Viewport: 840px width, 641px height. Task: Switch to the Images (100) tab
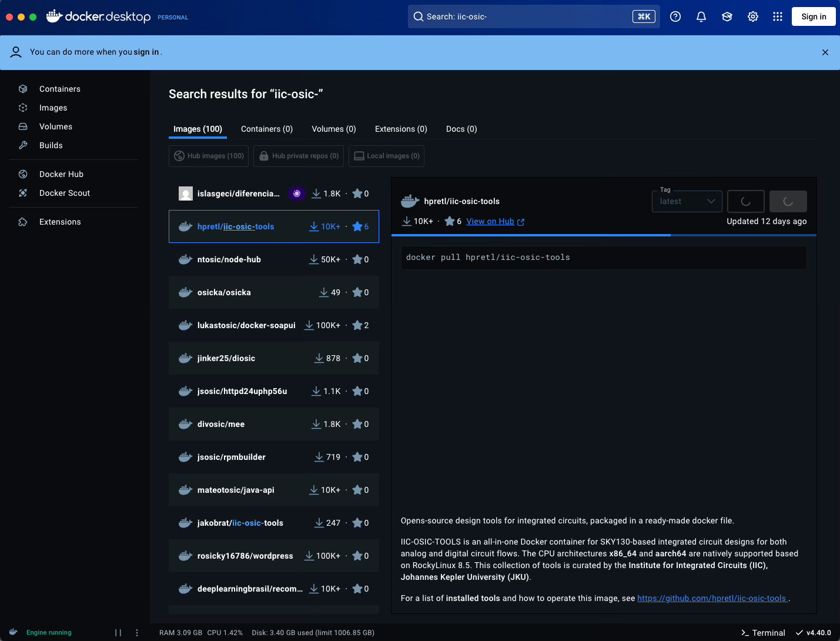pyautogui.click(x=198, y=129)
